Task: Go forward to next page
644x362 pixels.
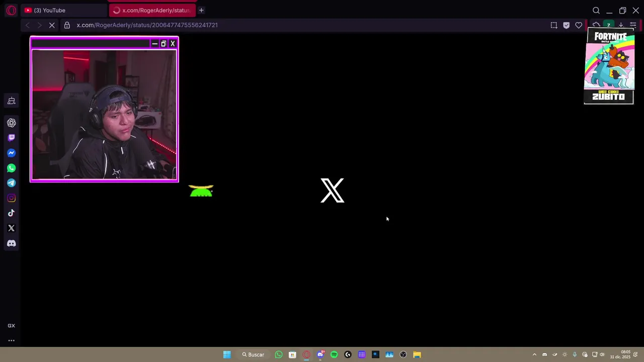Action: tap(39, 25)
